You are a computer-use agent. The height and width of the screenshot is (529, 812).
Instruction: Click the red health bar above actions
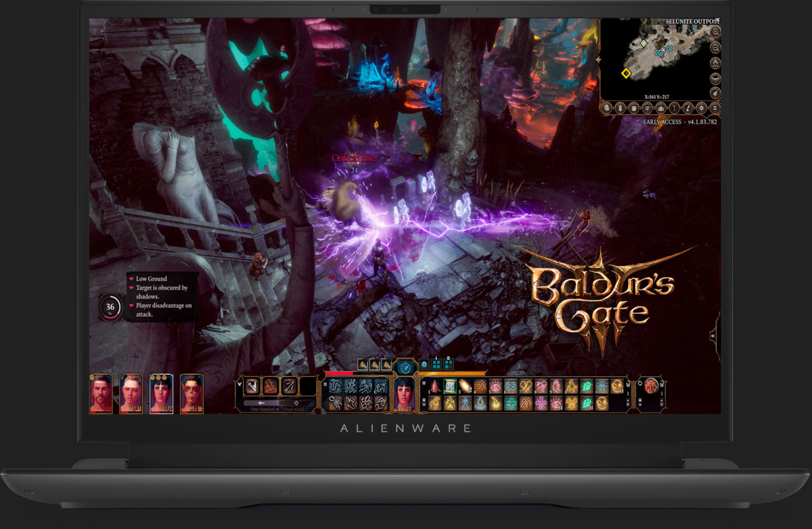[x=359, y=373]
